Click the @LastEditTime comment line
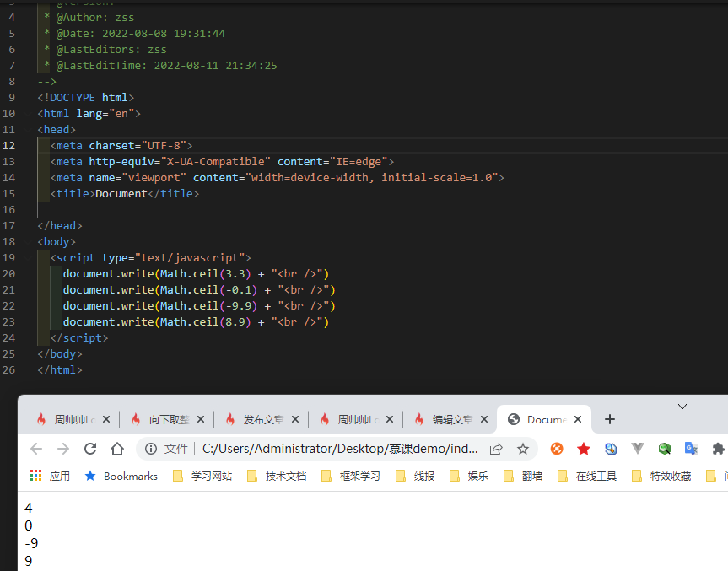728x571 pixels. pos(160,66)
